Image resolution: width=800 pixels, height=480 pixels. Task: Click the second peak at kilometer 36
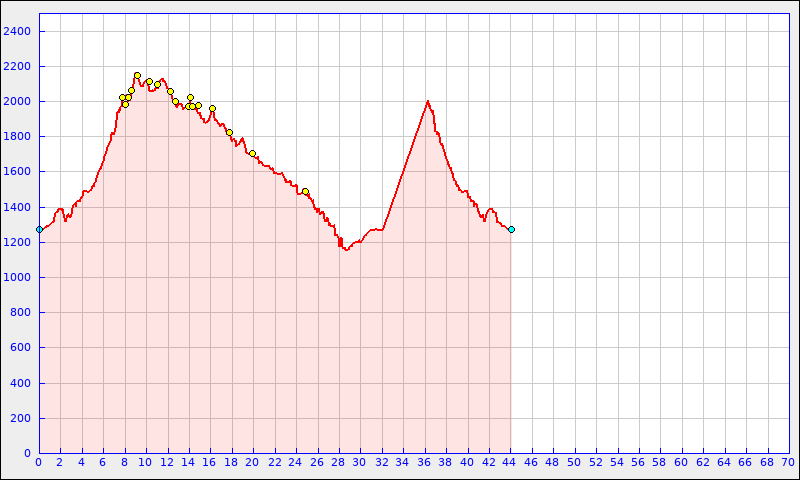[427, 101]
